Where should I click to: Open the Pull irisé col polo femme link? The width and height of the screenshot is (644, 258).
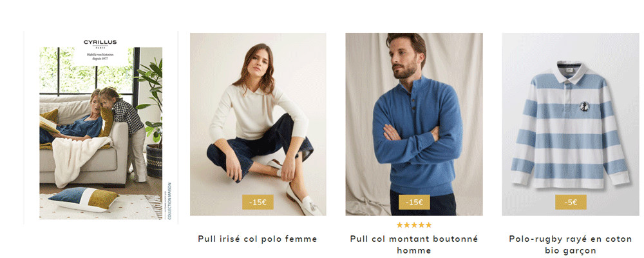click(x=258, y=239)
